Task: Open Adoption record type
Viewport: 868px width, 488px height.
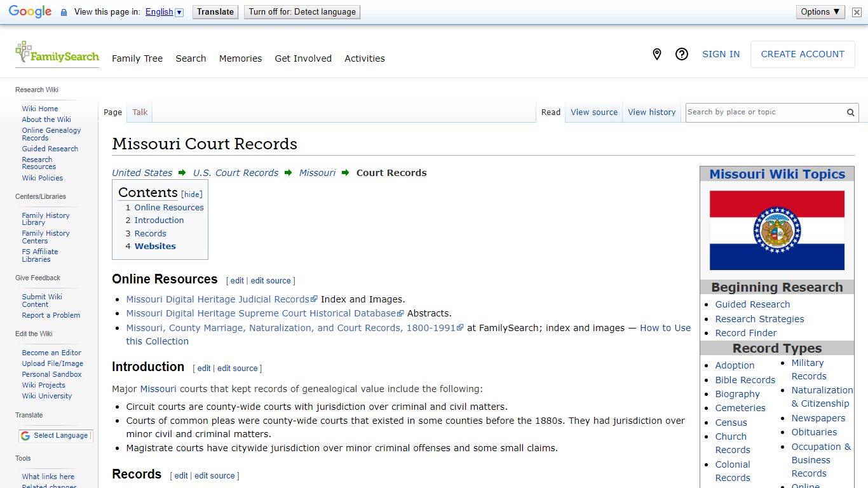Action: click(735, 365)
